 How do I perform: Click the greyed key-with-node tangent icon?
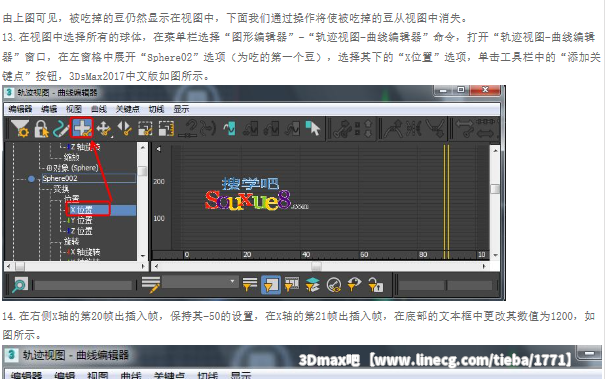pos(342,129)
